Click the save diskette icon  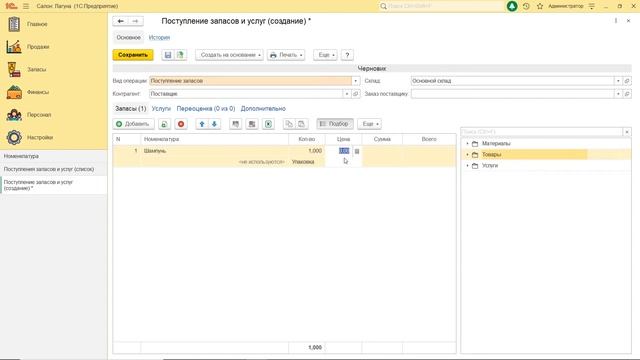[x=168, y=55]
